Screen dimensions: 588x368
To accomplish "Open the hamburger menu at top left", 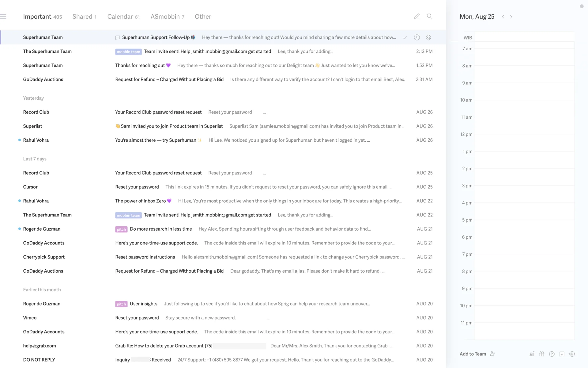I will coord(3,17).
